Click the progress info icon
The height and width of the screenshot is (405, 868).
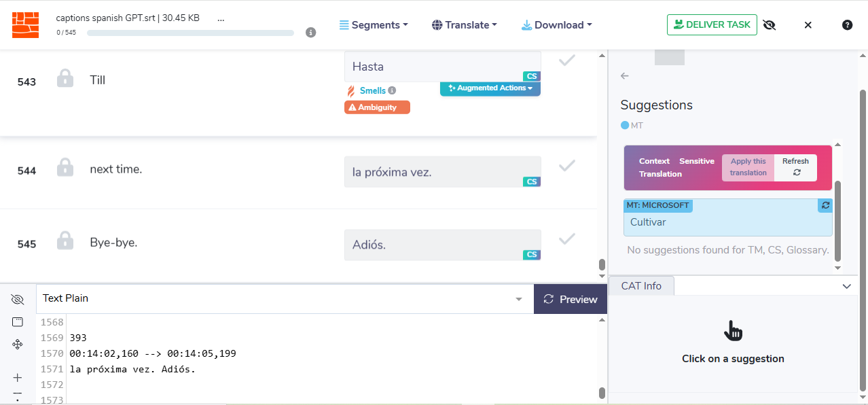click(x=311, y=32)
